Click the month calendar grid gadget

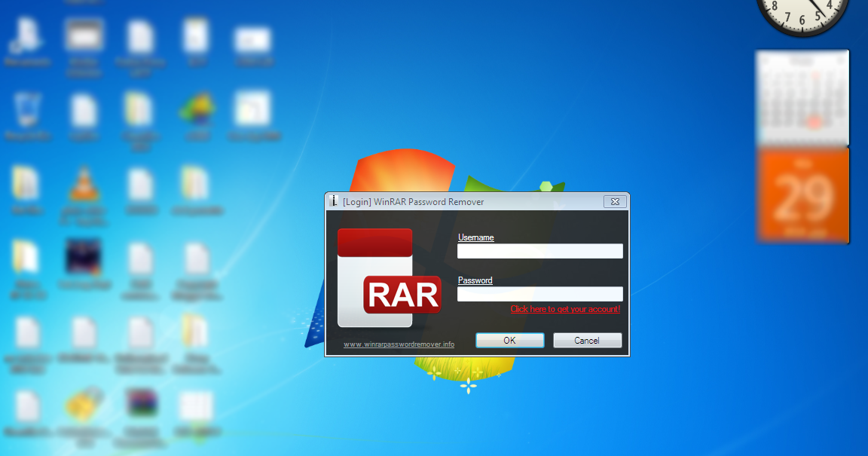click(802, 97)
